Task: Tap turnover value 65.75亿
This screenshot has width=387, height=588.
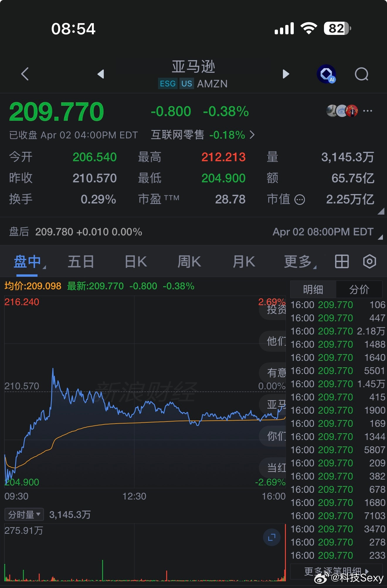Action: (x=353, y=178)
